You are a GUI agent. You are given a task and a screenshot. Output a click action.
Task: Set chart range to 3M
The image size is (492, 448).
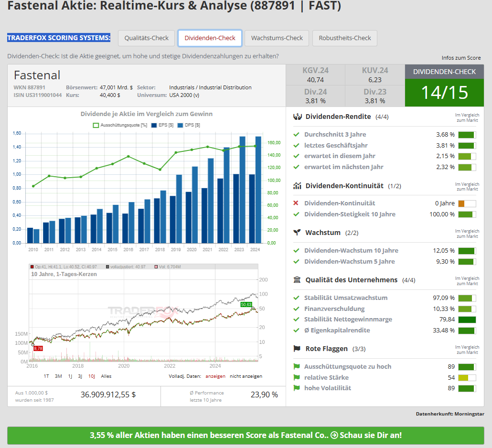click(x=58, y=376)
